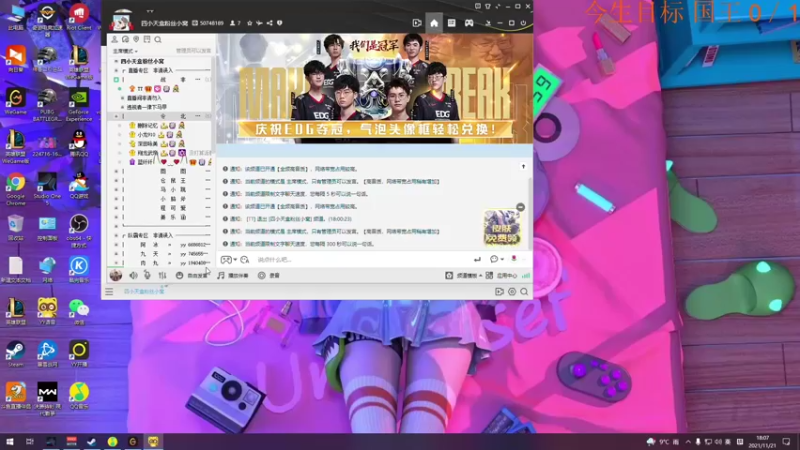
Task: Click the YY owl icon on taskbar
Action: [x=154, y=442]
